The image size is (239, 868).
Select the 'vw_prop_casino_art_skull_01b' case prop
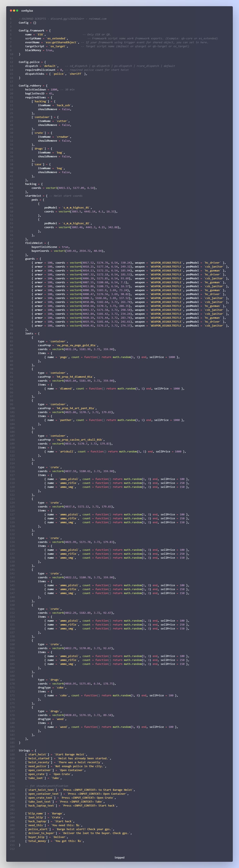tap(79, 440)
